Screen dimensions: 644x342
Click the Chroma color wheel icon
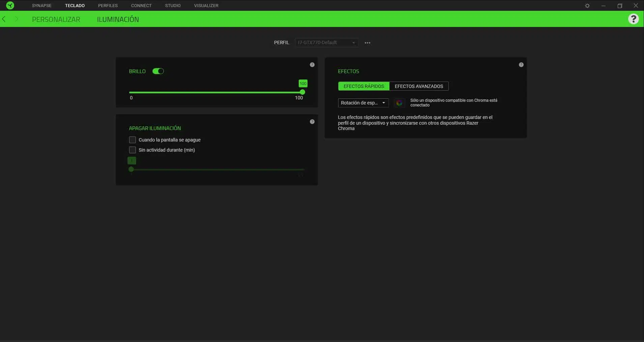point(400,103)
